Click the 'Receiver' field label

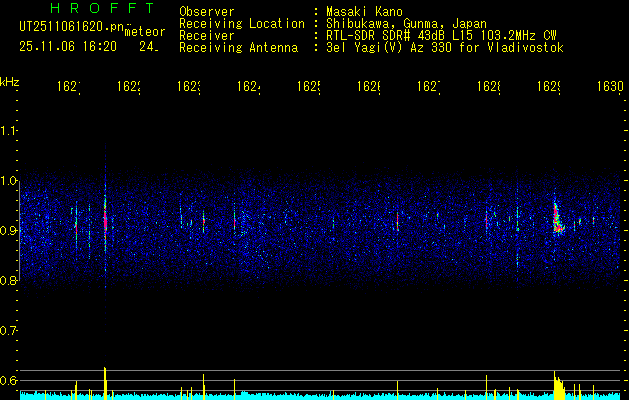point(207,36)
